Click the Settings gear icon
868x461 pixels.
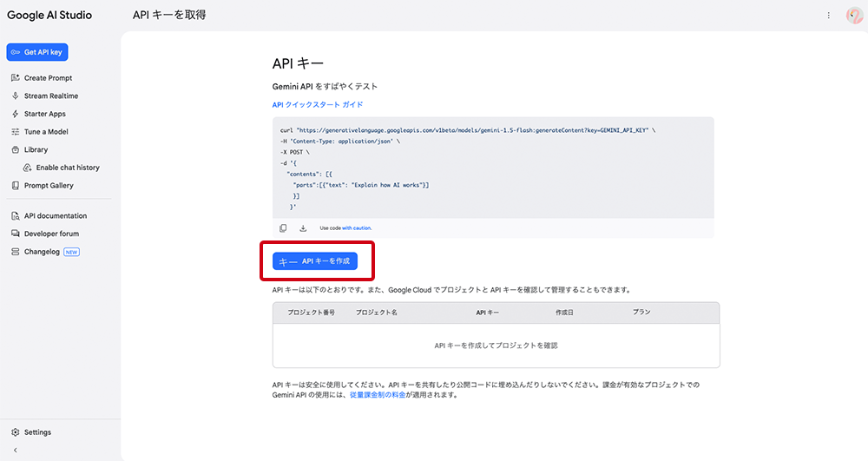(x=16, y=432)
